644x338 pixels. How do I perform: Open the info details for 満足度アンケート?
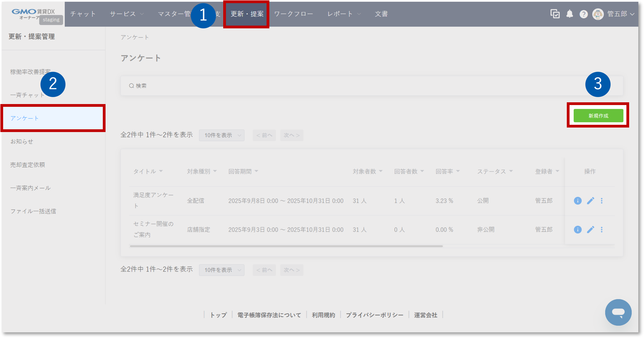click(x=578, y=201)
